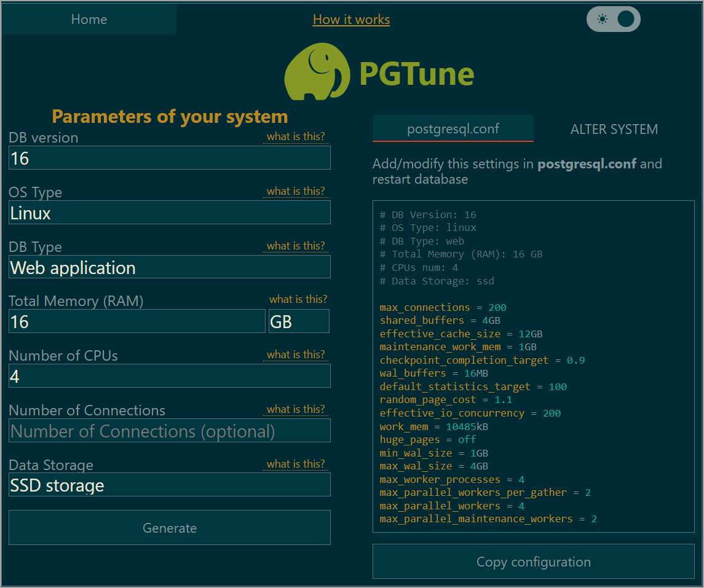Click the default_statistics_target = 100 line
The width and height of the screenshot is (704, 588).
[x=473, y=386]
